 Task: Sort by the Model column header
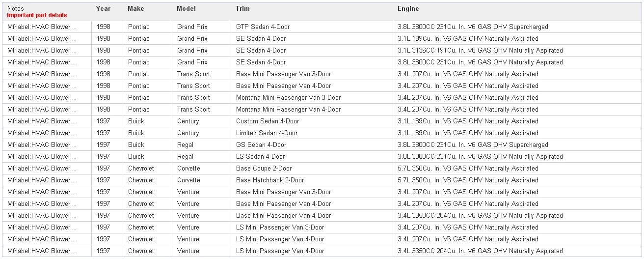pos(186,9)
